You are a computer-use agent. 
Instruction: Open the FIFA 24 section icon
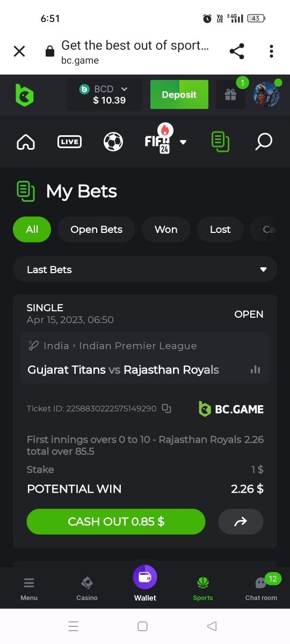[158, 141]
